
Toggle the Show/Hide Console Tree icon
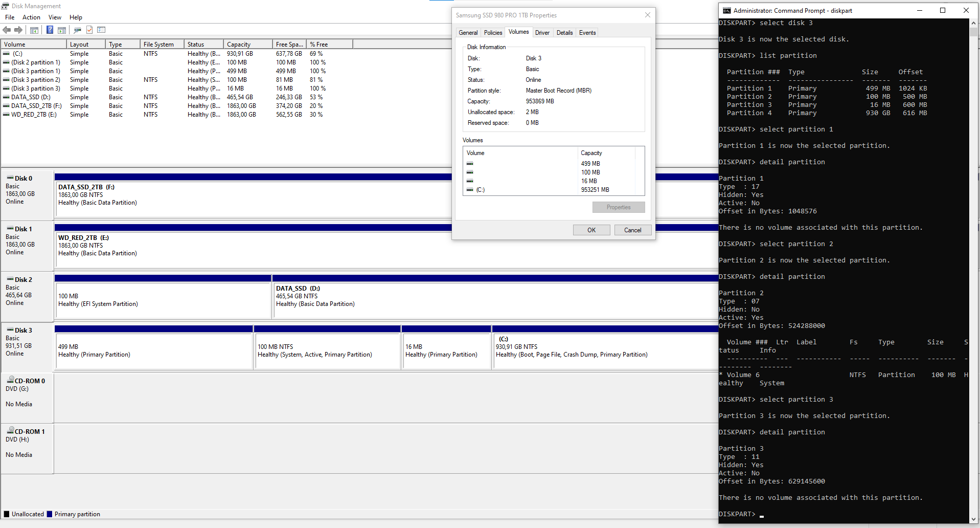click(34, 30)
